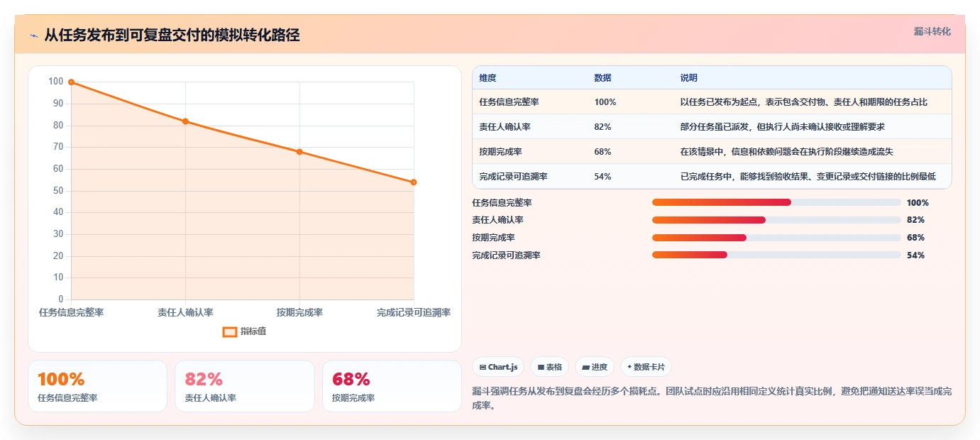Click the chart data point for 完成记录可追溯率
Viewport: 980px width, 440px height.
click(414, 182)
